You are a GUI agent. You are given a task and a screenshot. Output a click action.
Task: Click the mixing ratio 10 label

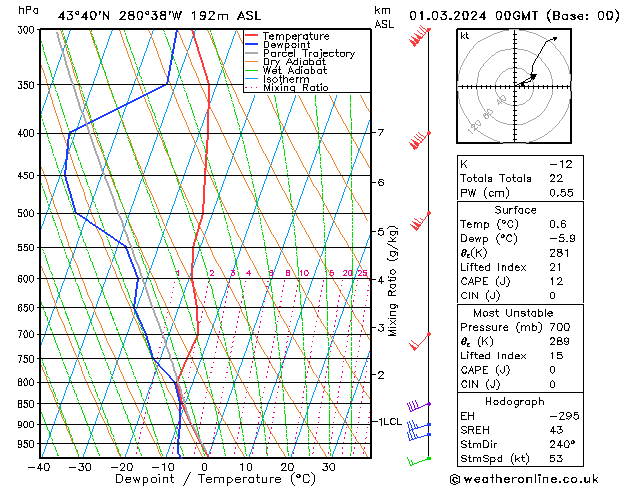(x=304, y=273)
